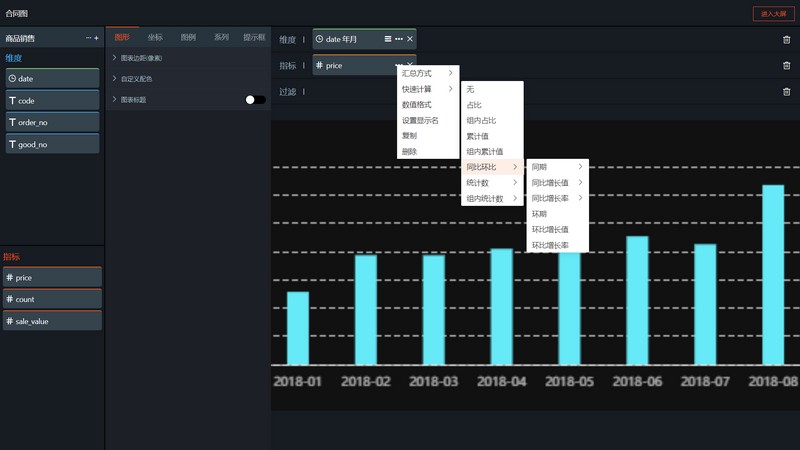Remove date 年月 field with X icon
This screenshot has height=450, width=800.
point(410,39)
